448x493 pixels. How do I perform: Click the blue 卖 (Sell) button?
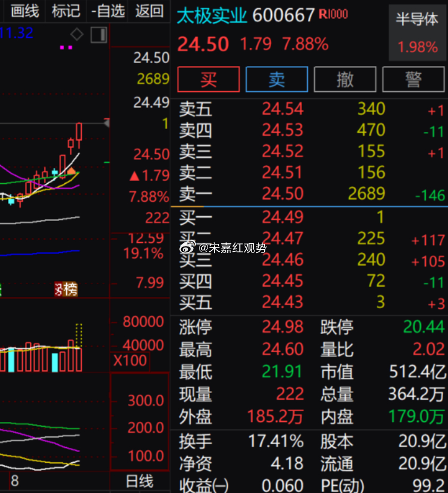tap(277, 79)
